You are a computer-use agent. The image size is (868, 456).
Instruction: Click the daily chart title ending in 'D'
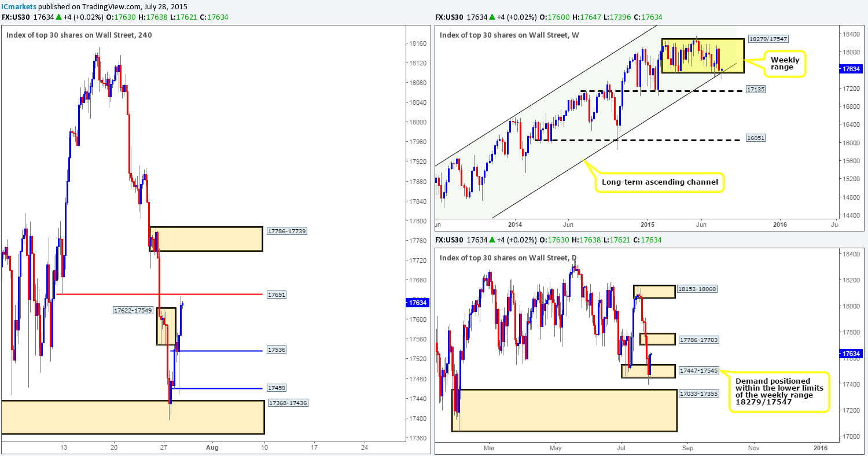pyautogui.click(x=509, y=258)
